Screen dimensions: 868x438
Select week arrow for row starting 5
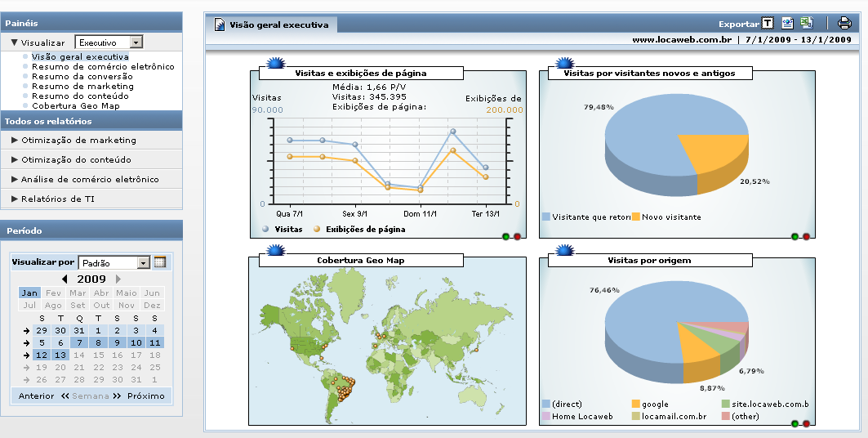tap(26, 342)
